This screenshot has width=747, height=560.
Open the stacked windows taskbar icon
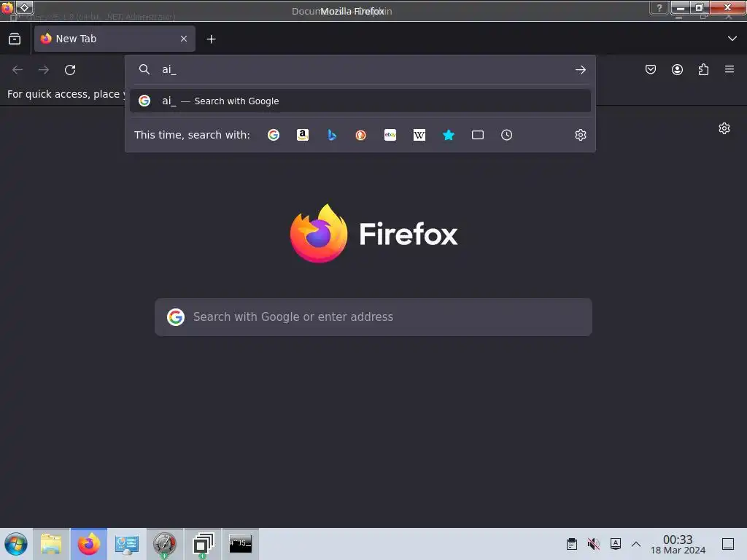pyautogui.click(x=203, y=544)
